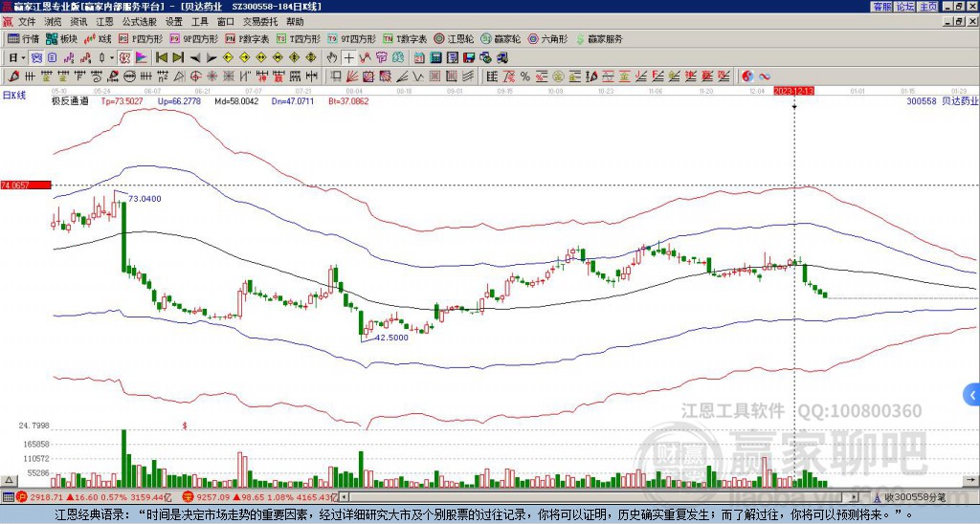Image resolution: width=980 pixels, height=524 pixels.
Task: Click the Md=58.0042 indicator value
Action: coord(237,100)
